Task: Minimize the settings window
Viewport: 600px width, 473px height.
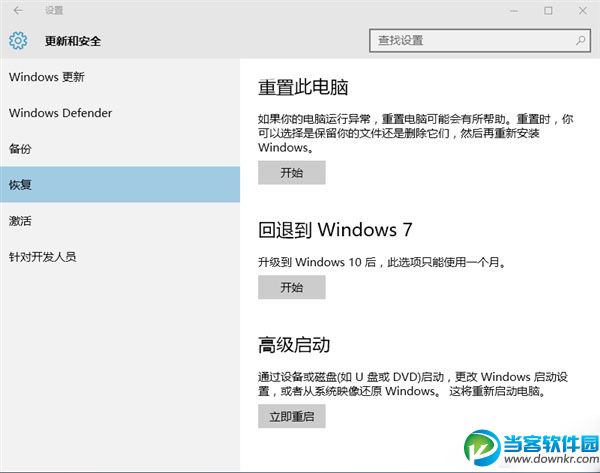Action: [514, 11]
